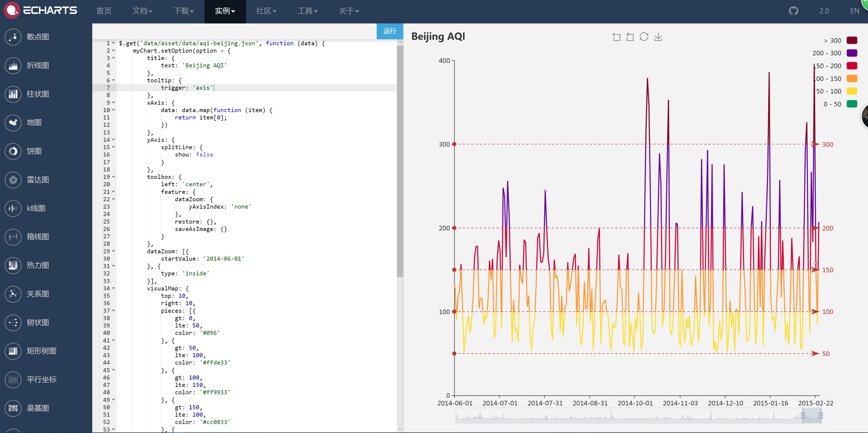Collapse the code fold at line 1

(114, 43)
